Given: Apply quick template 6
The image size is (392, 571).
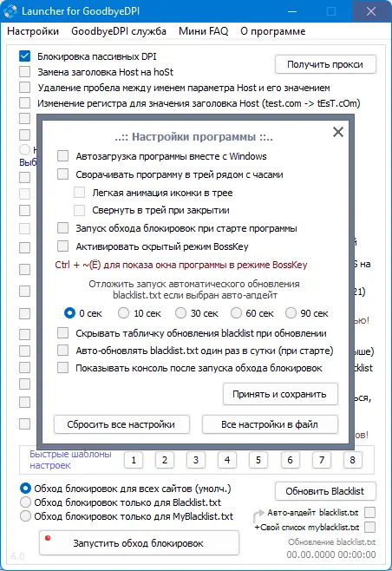Looking at the screenshot, I should 290,460.
